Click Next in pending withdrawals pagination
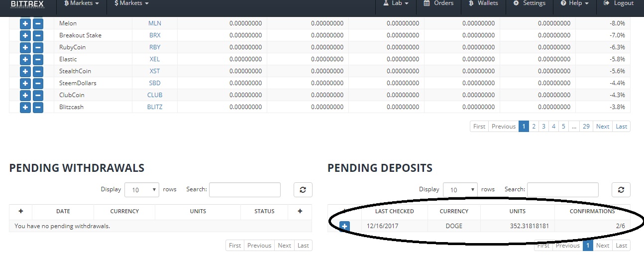 click(284, 246)
